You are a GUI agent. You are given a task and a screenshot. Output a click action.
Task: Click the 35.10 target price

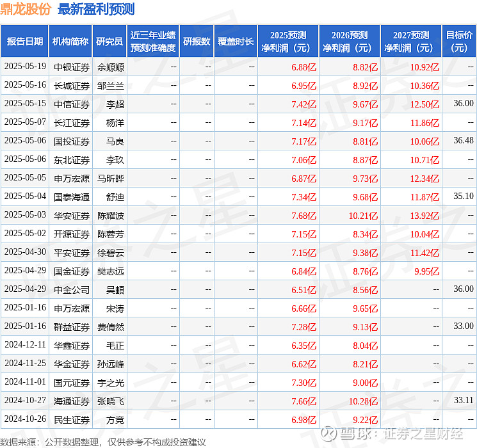coord(464,196)
